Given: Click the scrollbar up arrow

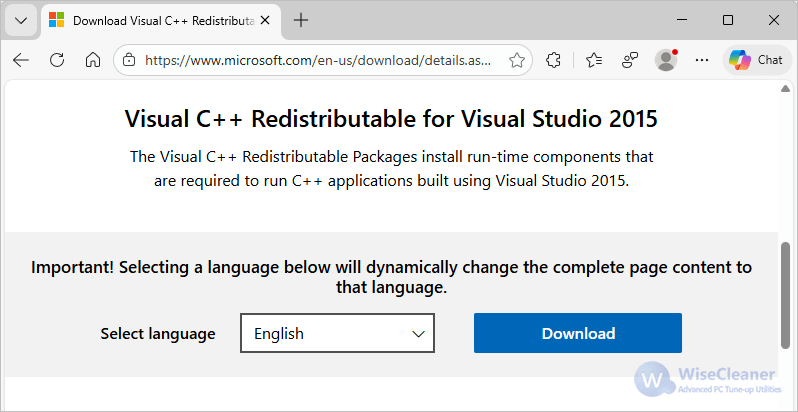Looking at the screenshot, I should [785, 89].
